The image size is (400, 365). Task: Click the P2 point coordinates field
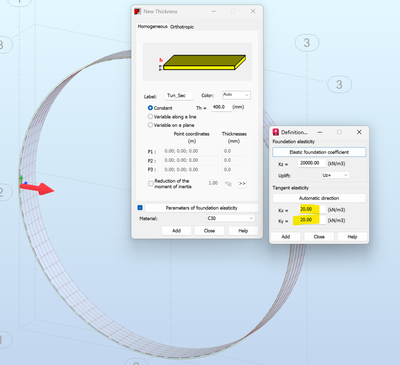point(190,160)
